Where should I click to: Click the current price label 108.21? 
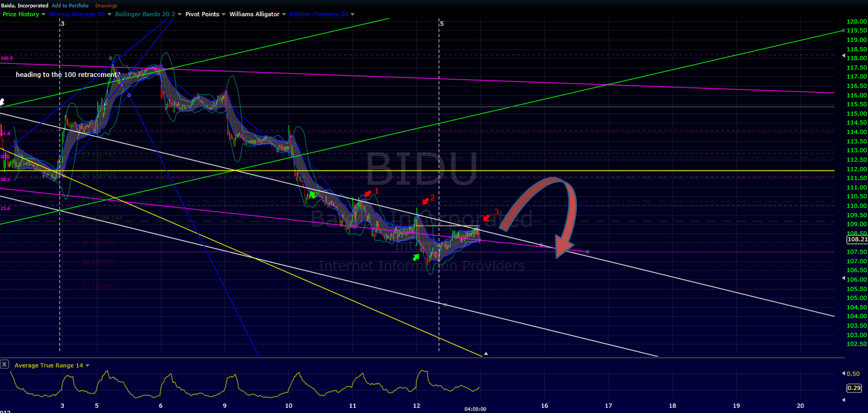click(857, 239)
